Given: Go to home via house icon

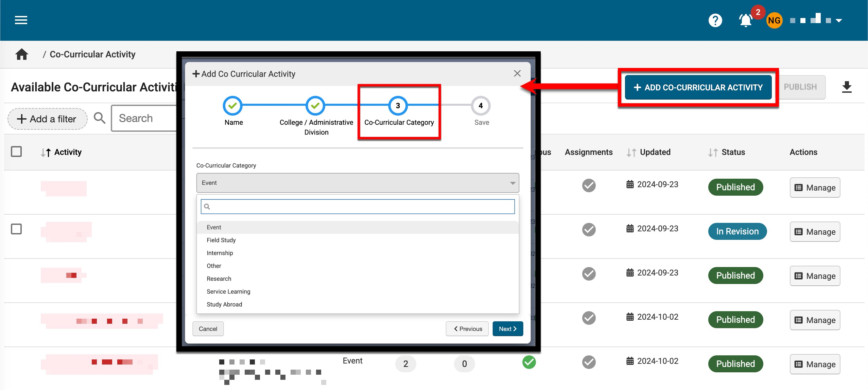Looking at the screenshot, I should [x=22, y=54].
